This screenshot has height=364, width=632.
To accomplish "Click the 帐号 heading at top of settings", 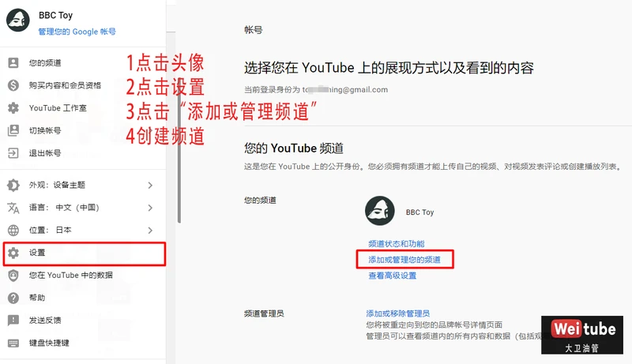I will 253,30.
